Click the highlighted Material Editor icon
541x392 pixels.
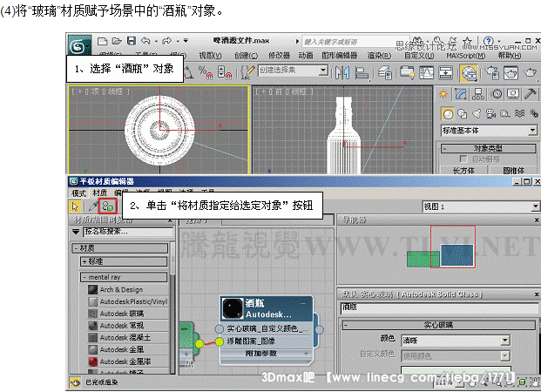coord(469,73)
